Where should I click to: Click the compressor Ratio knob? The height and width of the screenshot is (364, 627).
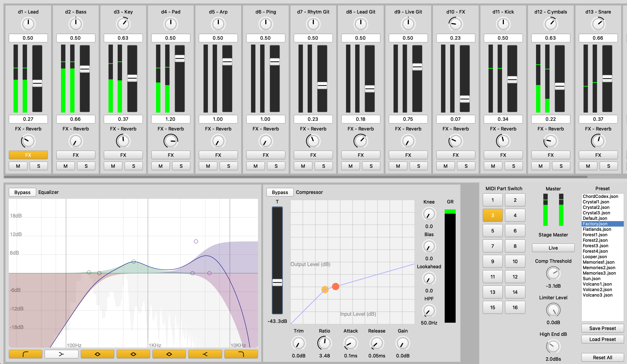point(324,343)
